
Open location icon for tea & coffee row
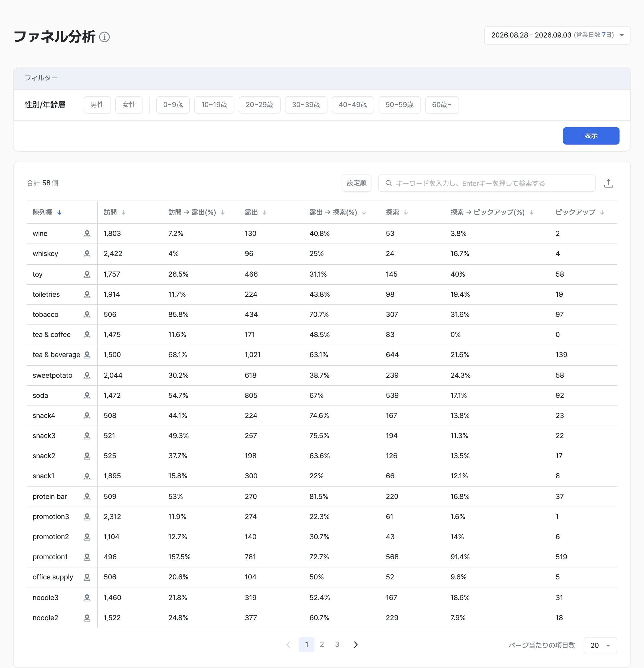[x=87, y=335]
